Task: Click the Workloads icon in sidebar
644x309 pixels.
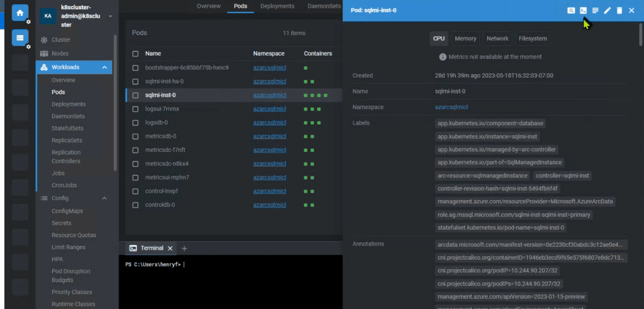Action: 44,67
